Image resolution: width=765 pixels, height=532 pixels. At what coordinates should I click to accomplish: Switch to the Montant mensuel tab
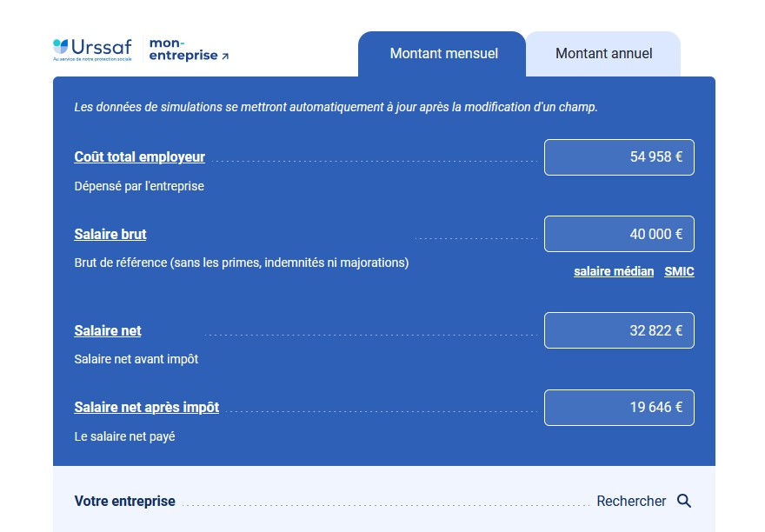point(443,54)
